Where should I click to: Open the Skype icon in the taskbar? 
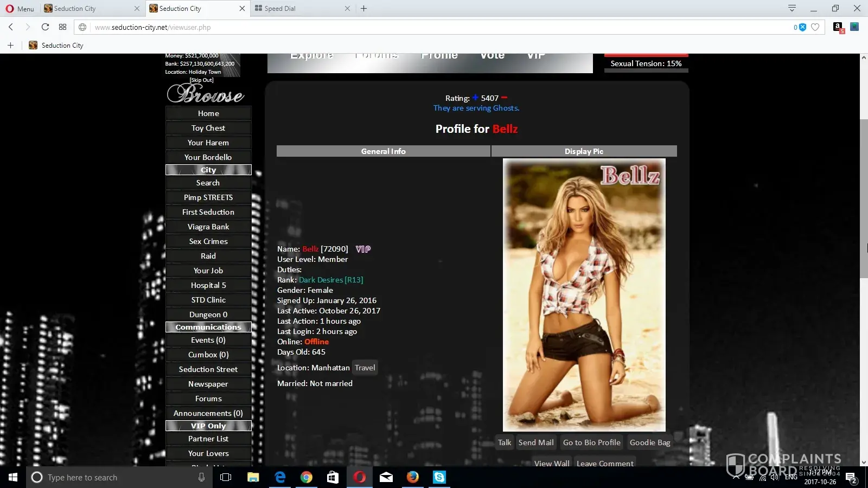point(439,477)
